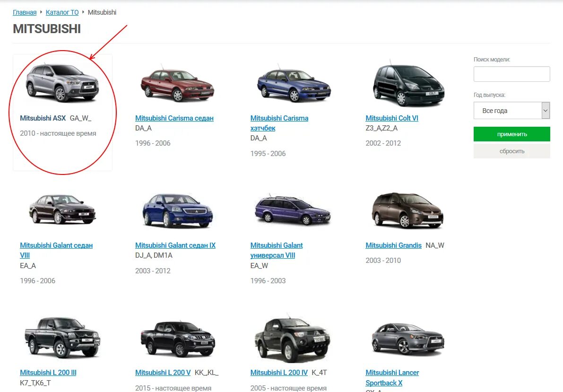Open Mitsubishi L 200 IV link
The width and height of the screenshot is (563, 392).
pyautogui.click(x=279, y=372)
